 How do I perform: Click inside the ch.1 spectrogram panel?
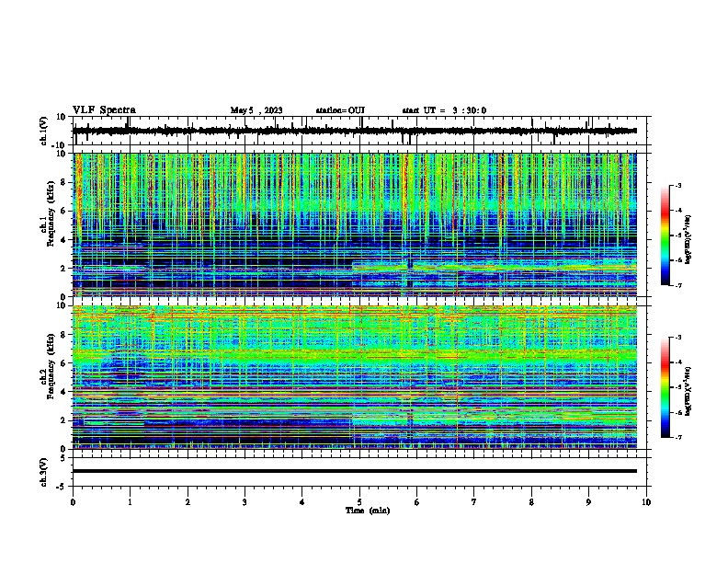(x=354, y=224)
